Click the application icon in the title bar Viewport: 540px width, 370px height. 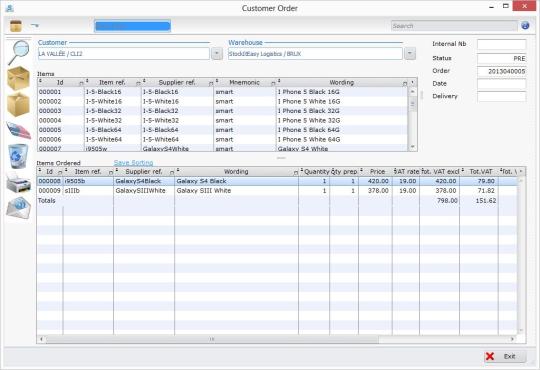coord(9,8)
